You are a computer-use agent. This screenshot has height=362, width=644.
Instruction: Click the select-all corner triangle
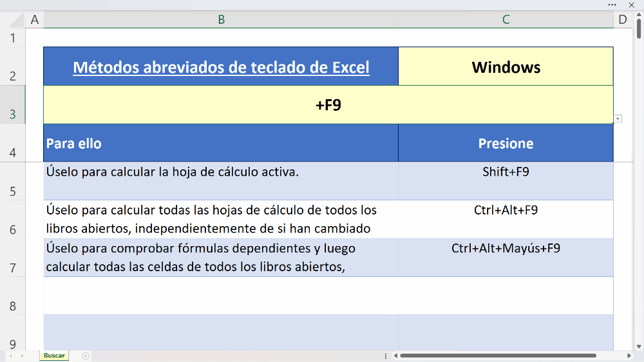coord(15,20)
